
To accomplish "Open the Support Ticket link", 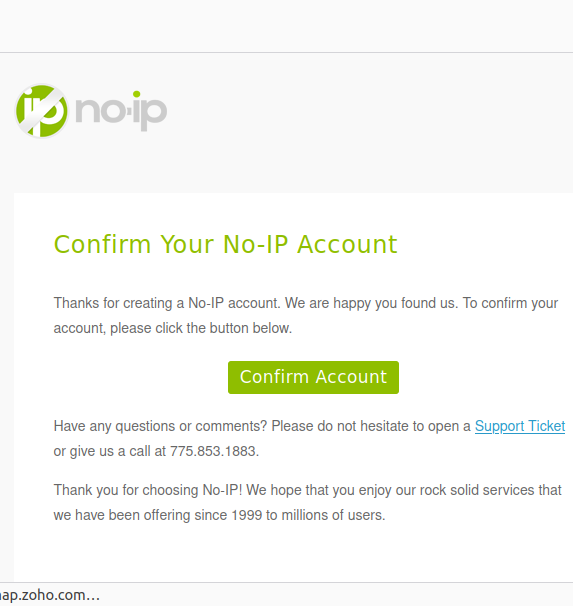I will coord(520,426).
